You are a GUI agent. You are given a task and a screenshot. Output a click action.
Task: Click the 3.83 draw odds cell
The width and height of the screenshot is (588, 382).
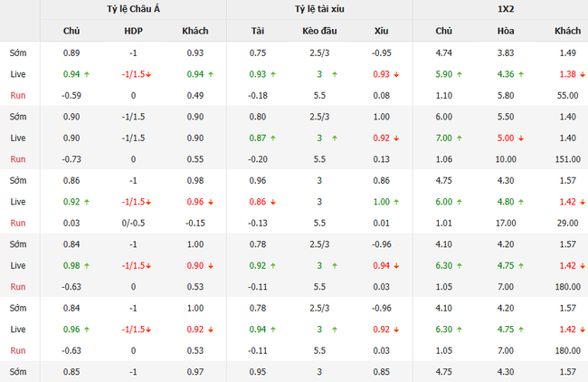(505, 53)
